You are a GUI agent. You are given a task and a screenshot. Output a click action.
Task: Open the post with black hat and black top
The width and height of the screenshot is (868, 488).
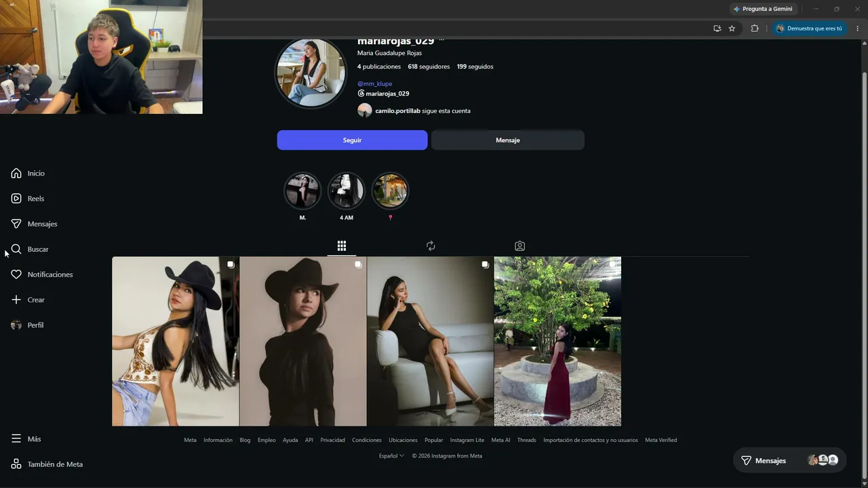coord(302,342)
